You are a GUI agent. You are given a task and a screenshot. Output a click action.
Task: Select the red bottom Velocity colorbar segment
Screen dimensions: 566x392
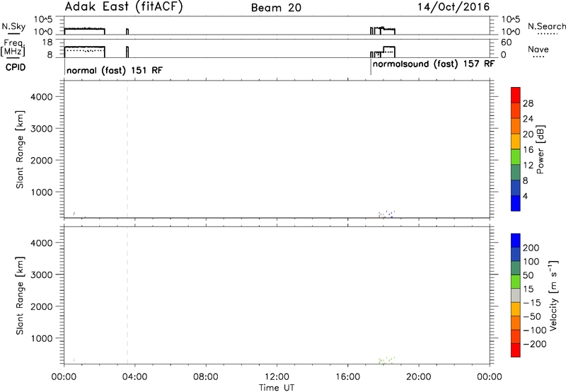516,350
